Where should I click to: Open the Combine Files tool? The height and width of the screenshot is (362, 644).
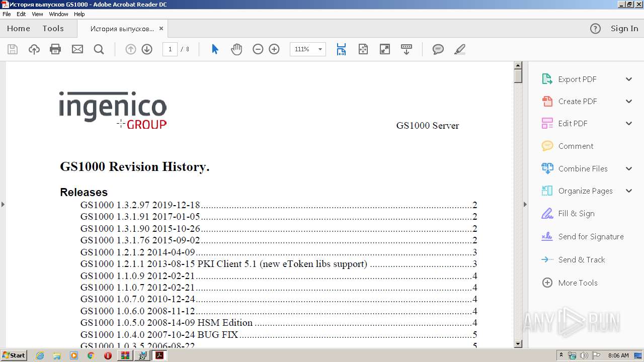click(583, 169)
